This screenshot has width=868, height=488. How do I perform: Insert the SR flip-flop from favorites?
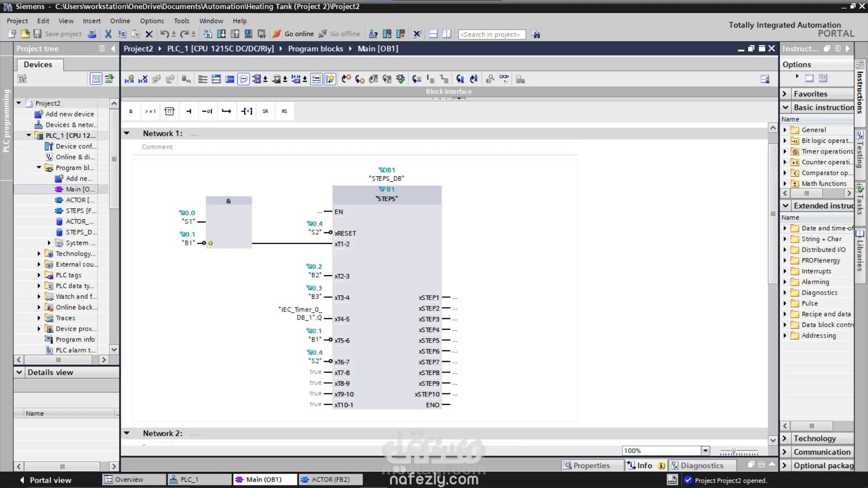[265, 111]
